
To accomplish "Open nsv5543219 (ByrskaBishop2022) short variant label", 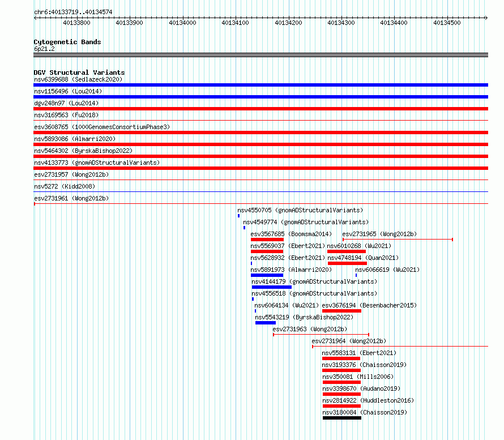I will pos(304,317).
